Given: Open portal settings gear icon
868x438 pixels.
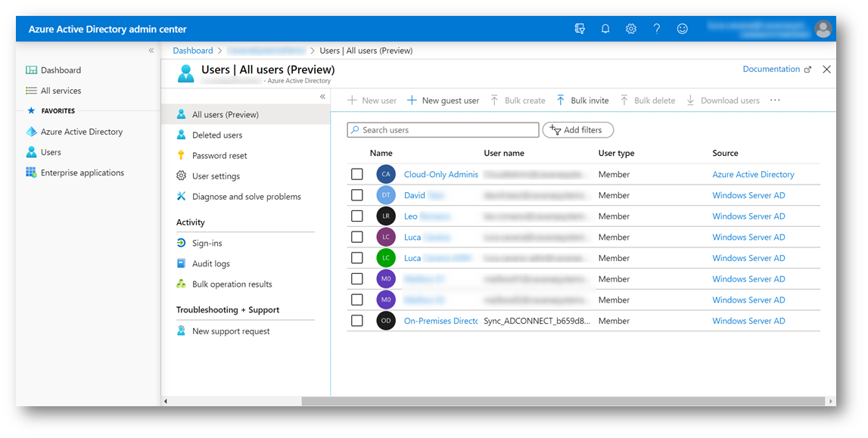Looking at the screenshot, I should 631,29.
